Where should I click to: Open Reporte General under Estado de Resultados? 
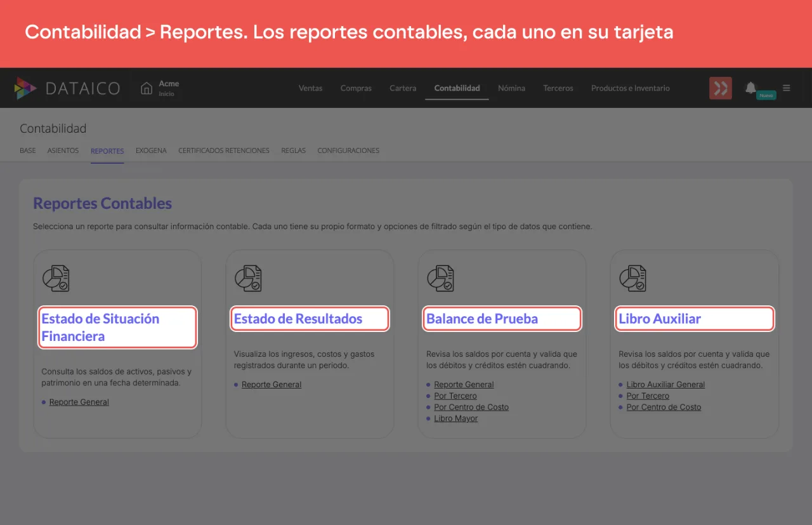pyautogui.click(x=272, y=385)
